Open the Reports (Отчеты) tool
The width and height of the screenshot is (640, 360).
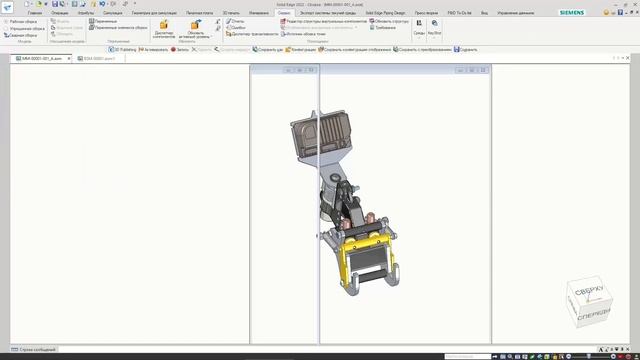pos(235,21)
